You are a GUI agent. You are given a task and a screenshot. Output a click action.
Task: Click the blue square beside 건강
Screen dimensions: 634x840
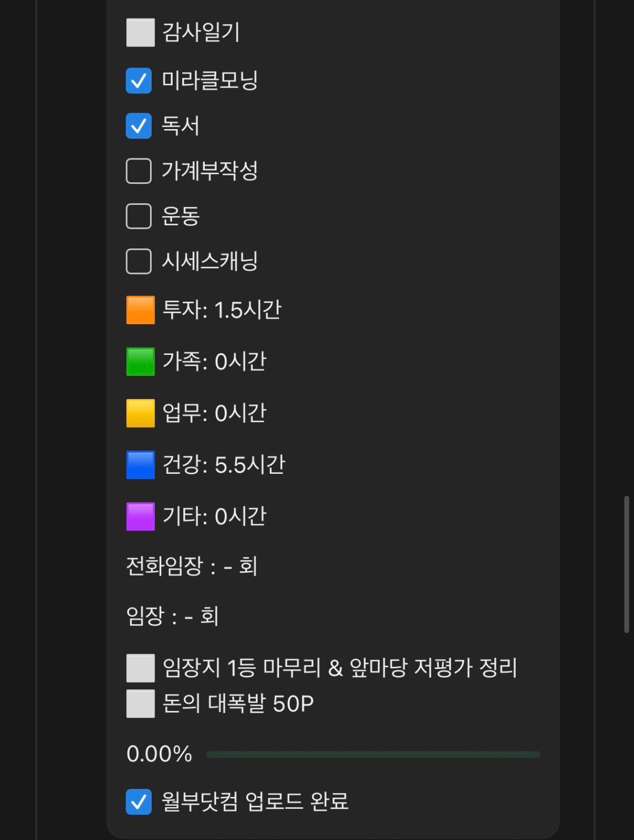pos(140,465)
